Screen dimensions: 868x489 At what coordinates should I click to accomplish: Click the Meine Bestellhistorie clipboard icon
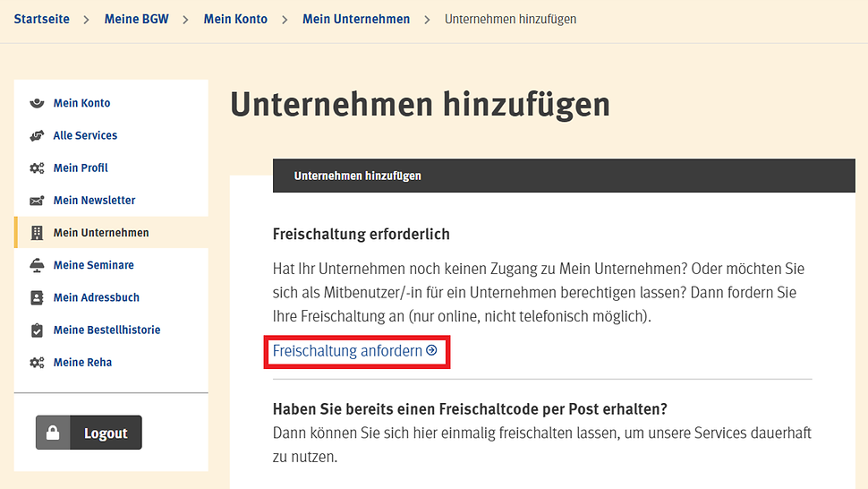(x=37, y=330)
